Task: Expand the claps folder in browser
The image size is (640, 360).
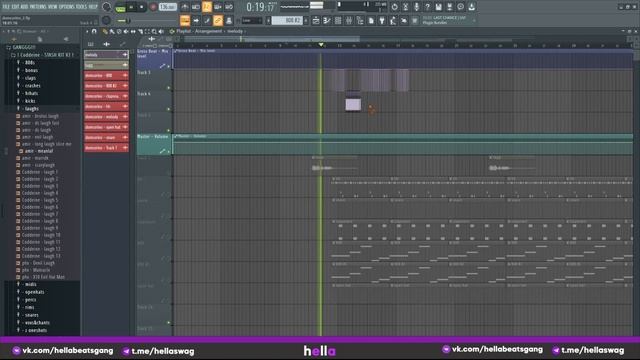Action: 30,78
